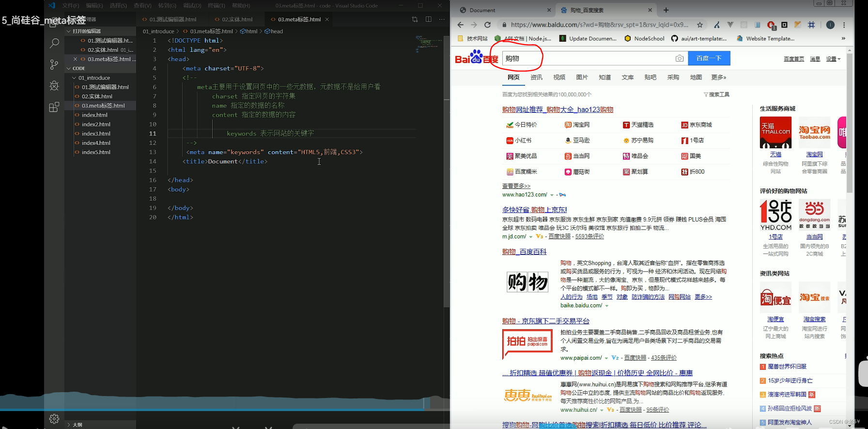868x429 pixels.
Task: Click the 百度首页 link
Action: pyautogui.click(x=794, y=59)
